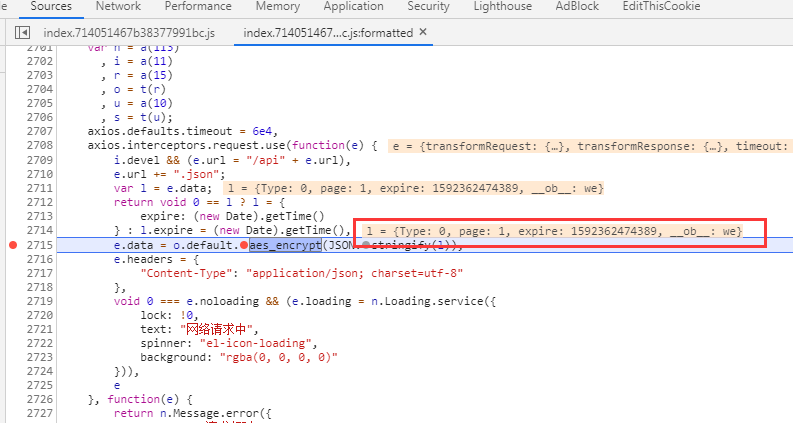Image resolution: width=793 pixels, height=423 pixels.
Task: Click the inline l value hint on line 2711
Action: 414,189
